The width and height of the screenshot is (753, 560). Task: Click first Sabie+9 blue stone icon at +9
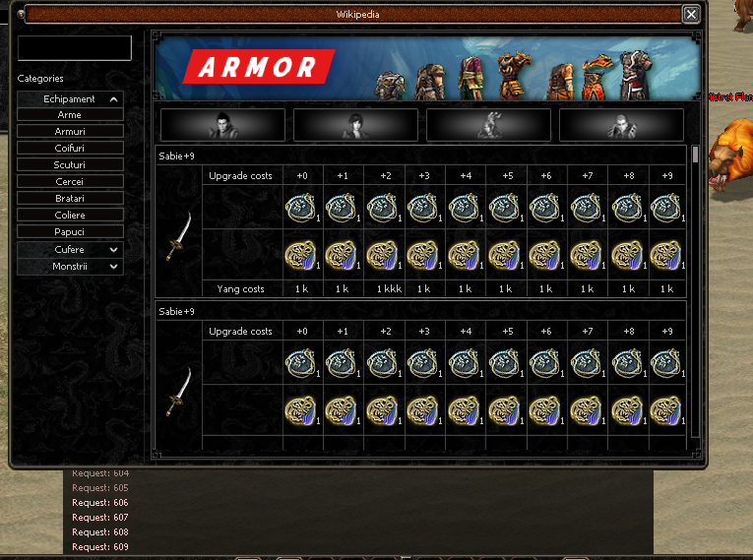pos(666,208)
